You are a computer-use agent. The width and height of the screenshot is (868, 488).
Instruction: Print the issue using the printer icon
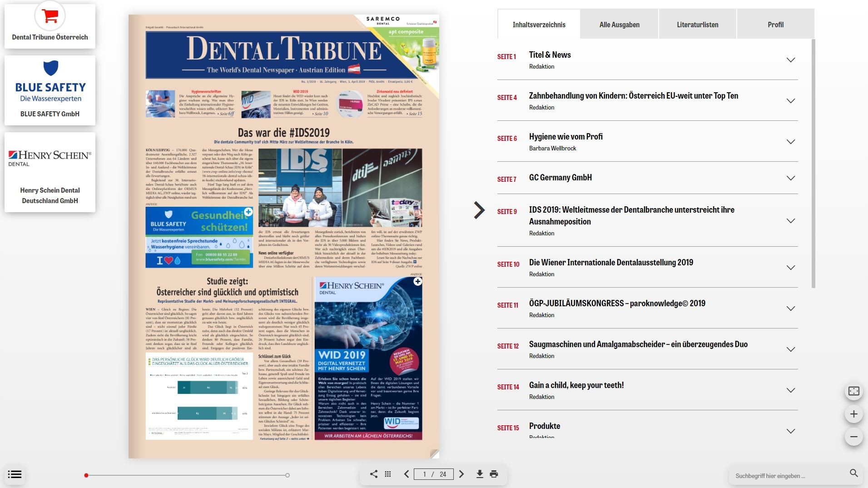tap(494, 474)
